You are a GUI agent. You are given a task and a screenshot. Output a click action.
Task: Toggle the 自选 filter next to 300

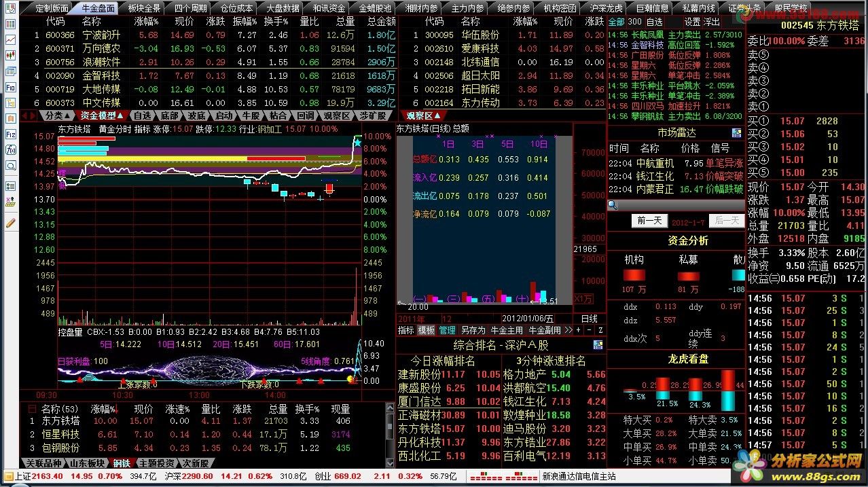(x=654, y=22)
